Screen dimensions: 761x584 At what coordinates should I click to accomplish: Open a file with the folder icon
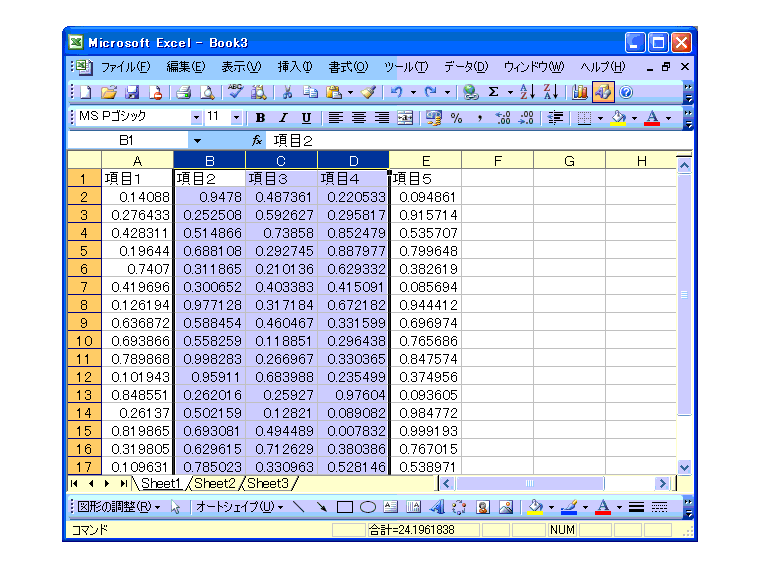point(109,92)
